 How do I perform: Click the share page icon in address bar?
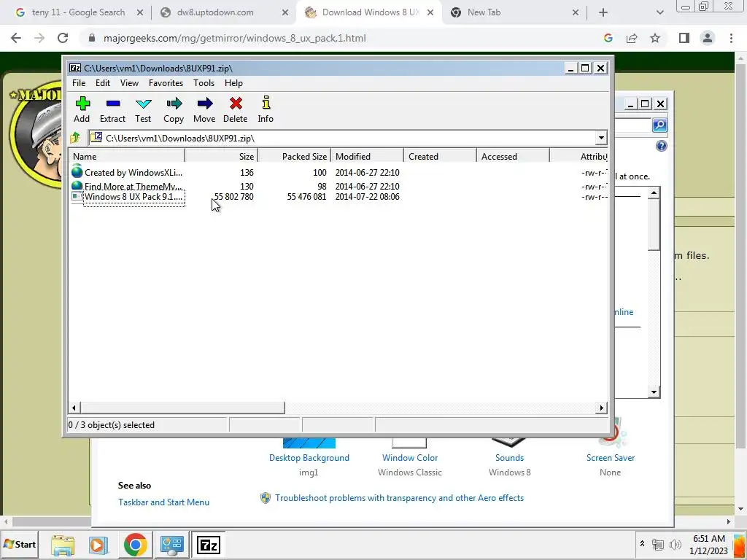pyautogui.click(x=632, y=38)
